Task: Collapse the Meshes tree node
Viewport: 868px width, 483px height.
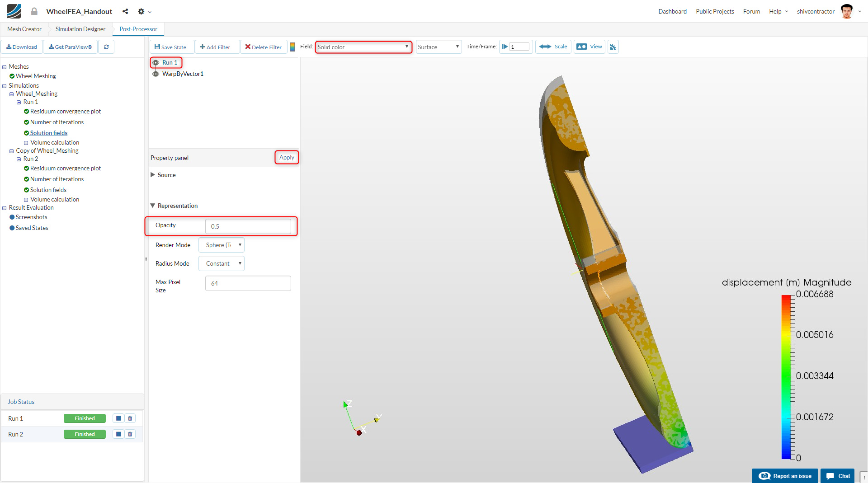Action: 5,67
